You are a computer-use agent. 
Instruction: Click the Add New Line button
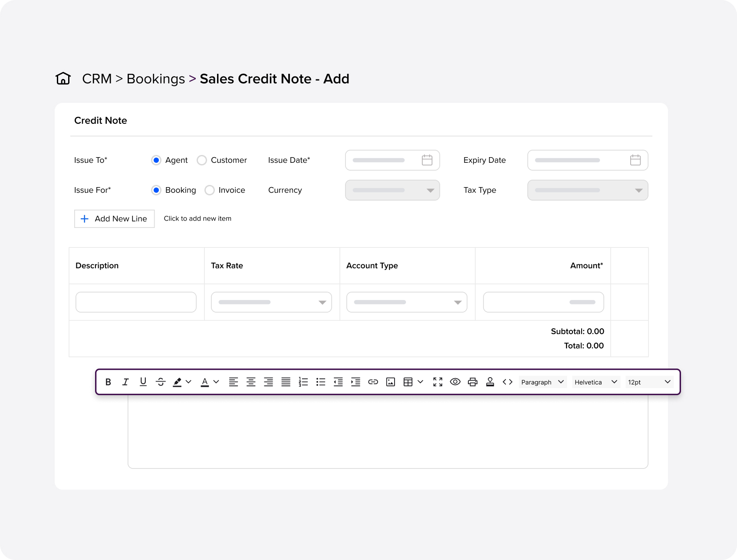point(115,219)
